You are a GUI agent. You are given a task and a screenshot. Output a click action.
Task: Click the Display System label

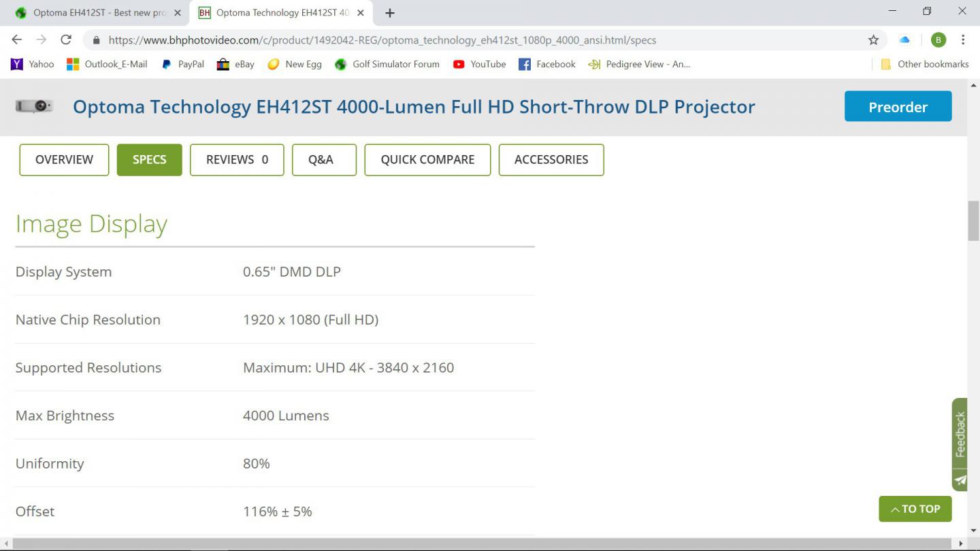[63, 271]
